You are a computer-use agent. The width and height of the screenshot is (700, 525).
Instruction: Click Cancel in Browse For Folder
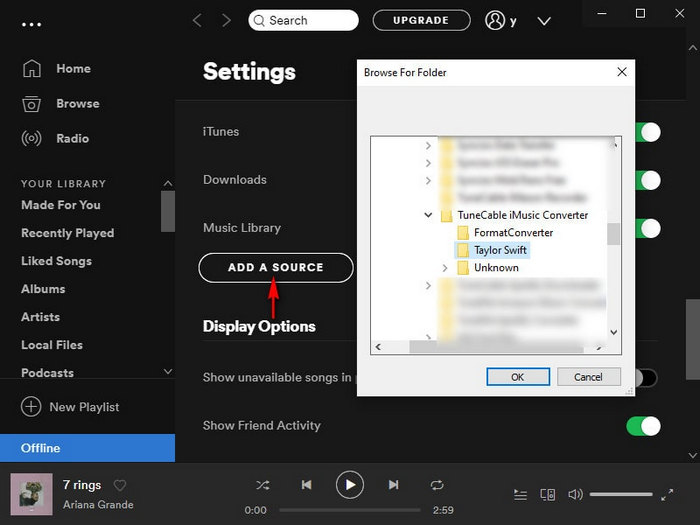588,377
